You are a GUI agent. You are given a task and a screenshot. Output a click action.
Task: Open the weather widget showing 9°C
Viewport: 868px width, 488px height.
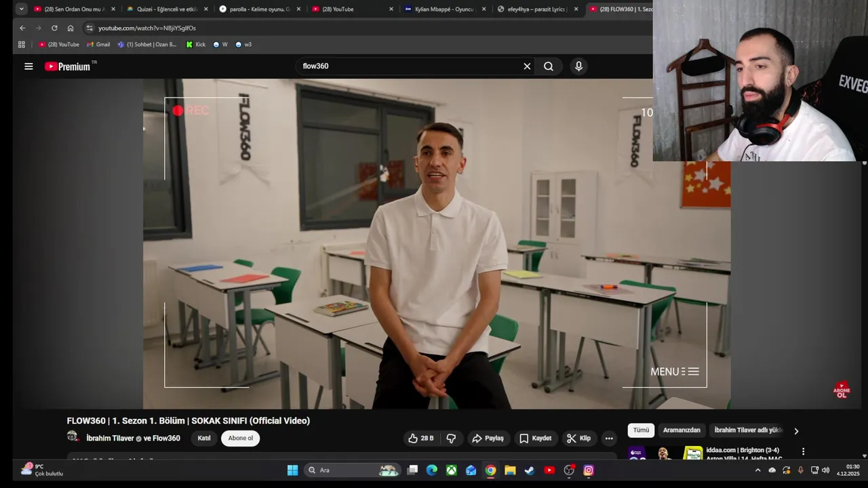pyautogui.click(x=42, y=470)
